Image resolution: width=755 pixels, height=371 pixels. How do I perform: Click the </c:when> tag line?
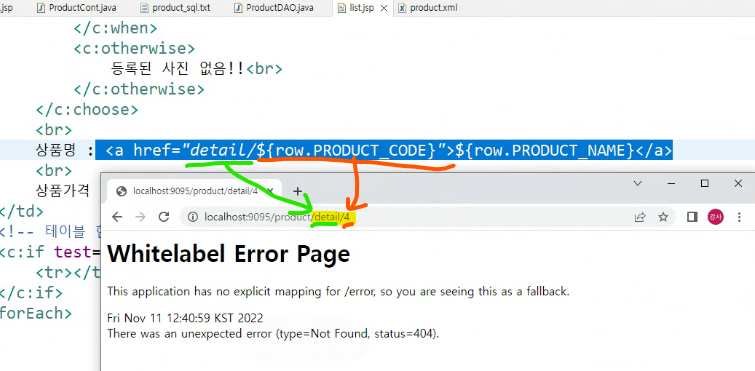coord(116,29)
